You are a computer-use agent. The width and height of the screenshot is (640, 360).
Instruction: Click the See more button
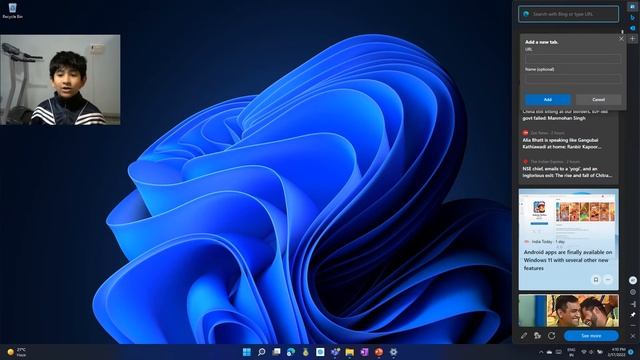(591, 336)
